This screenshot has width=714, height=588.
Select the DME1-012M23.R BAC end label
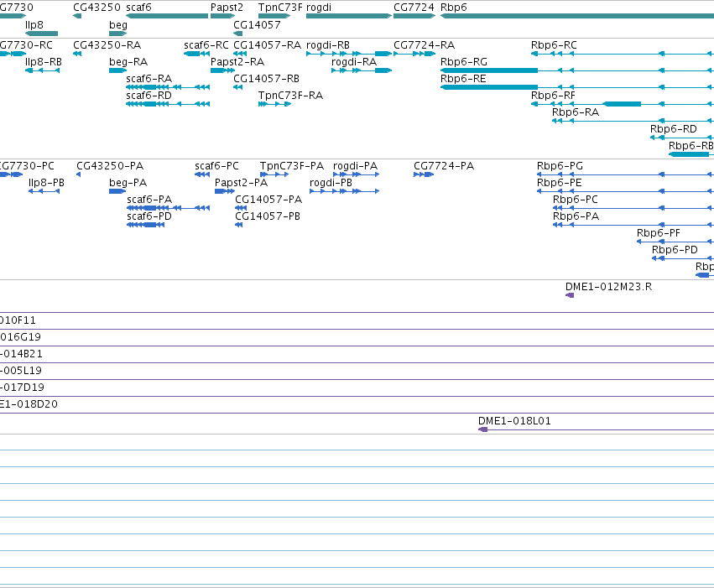click(x=608, y=287)
